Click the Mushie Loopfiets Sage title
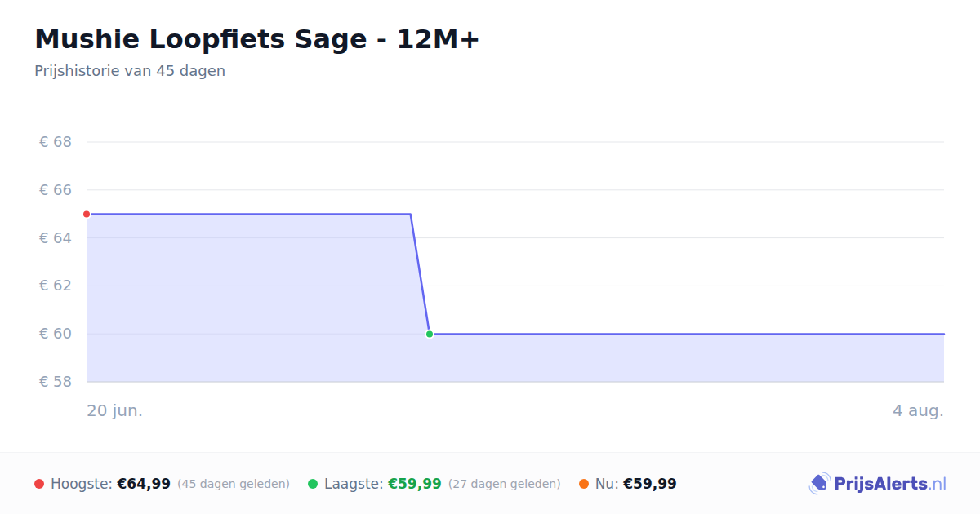Screen dimensions: 980x514 pos(257,39)
